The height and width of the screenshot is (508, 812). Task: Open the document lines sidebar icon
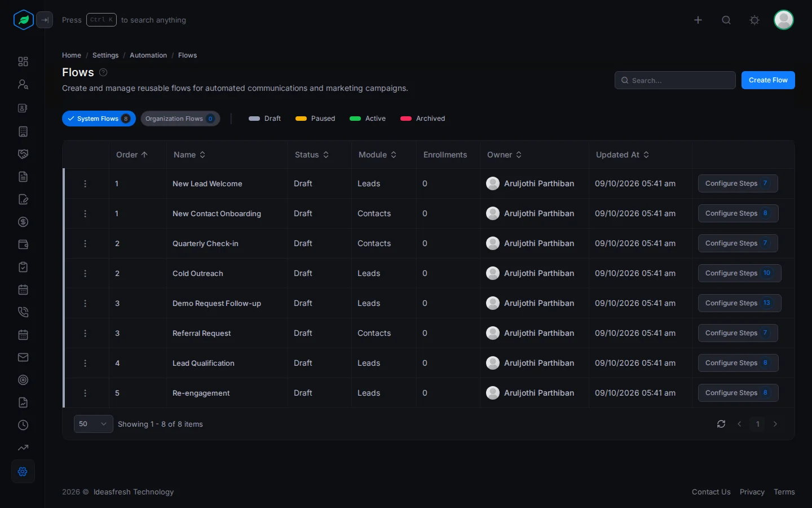pyautogui.click(x=23, y=177)
